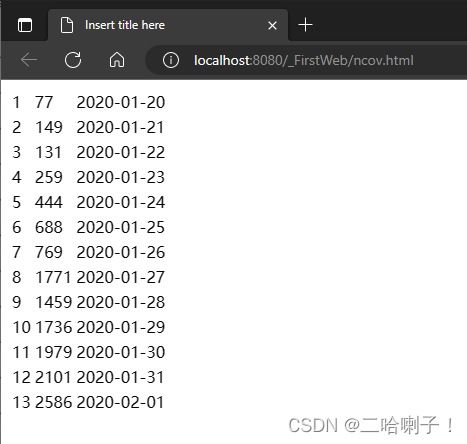Select the date 2020-01-26
The image size is (467, 444).
tap(121, 252)
